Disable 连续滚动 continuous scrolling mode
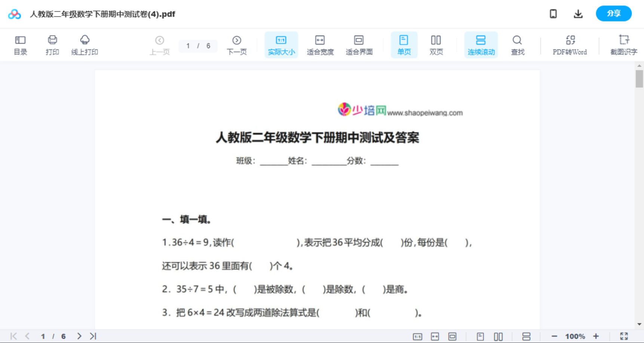Screen dimensions: 644x343 pyautogui.click(x=481, y=45)
